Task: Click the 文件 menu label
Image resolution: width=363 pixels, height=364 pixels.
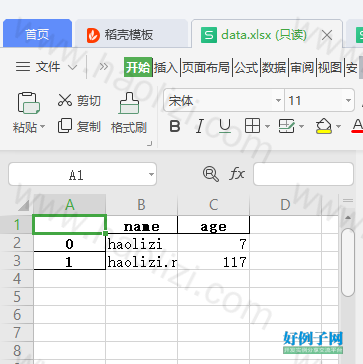Action: coord(48,67)
